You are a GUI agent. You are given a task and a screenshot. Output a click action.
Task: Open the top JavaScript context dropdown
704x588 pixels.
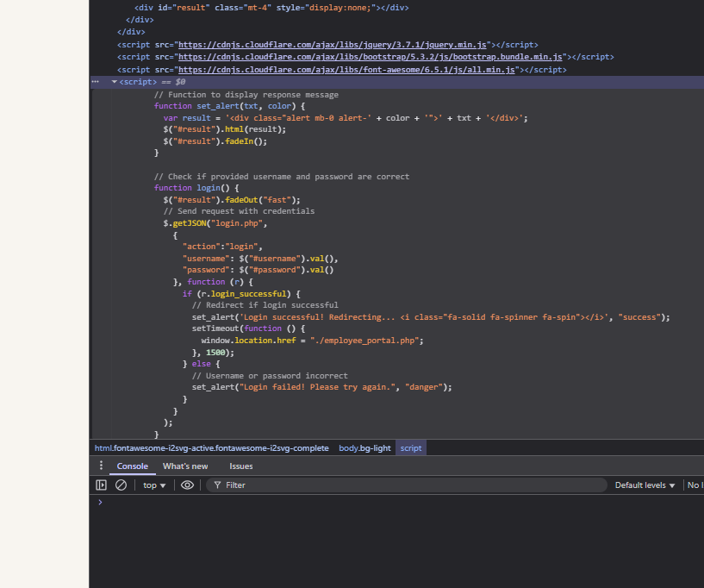(155, 485)
